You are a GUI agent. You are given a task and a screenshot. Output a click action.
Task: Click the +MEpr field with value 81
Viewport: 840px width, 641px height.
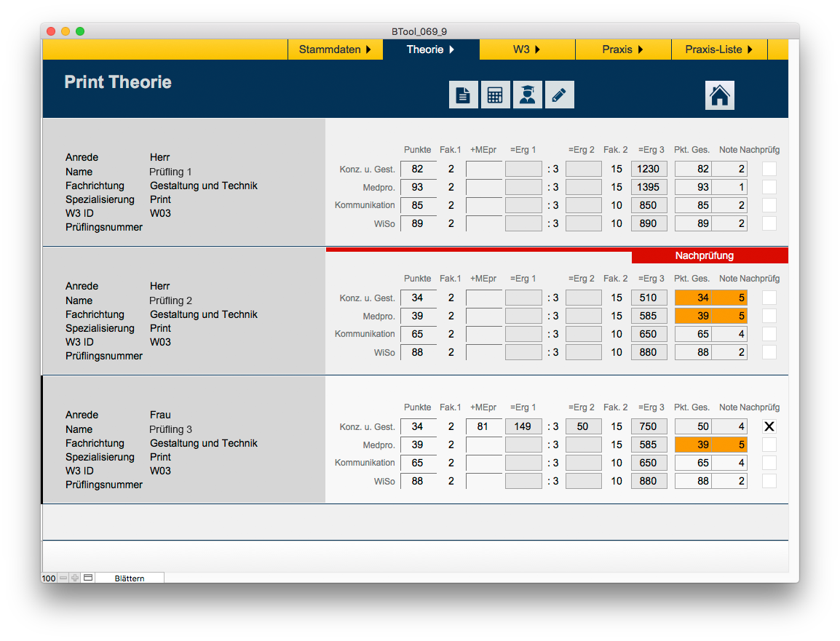(x=483, y=427)
